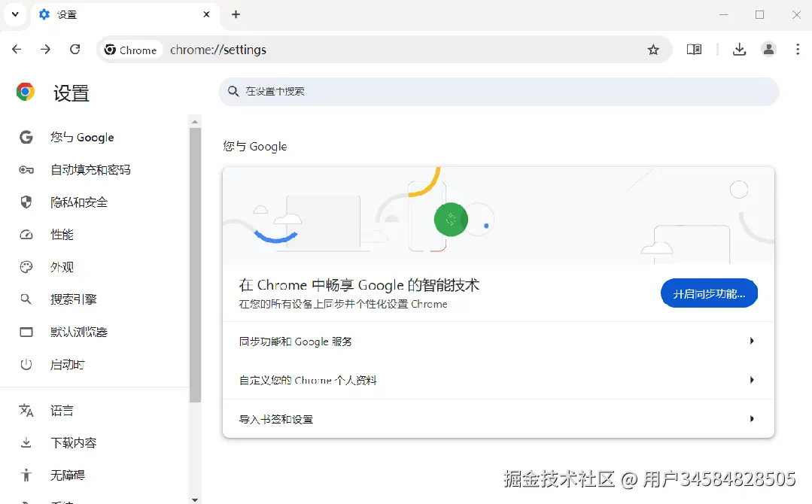The image size is (812, 504).
Task: Open the tab search dropdown arrow
Action: pyautogui.click(x=15, y=14)
